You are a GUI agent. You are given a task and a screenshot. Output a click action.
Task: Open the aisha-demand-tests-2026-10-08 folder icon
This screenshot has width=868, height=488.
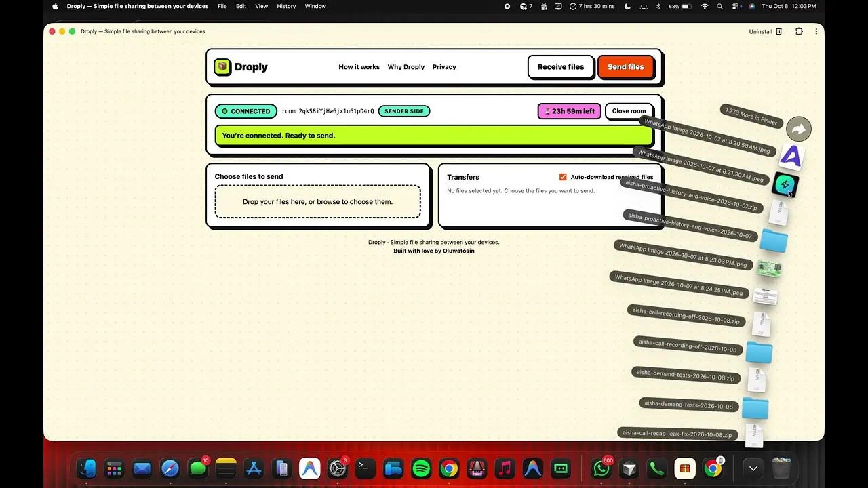pos(755,407)
